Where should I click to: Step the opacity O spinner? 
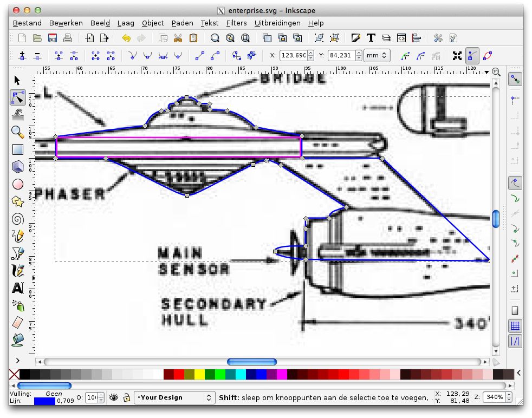click(101, 397)
